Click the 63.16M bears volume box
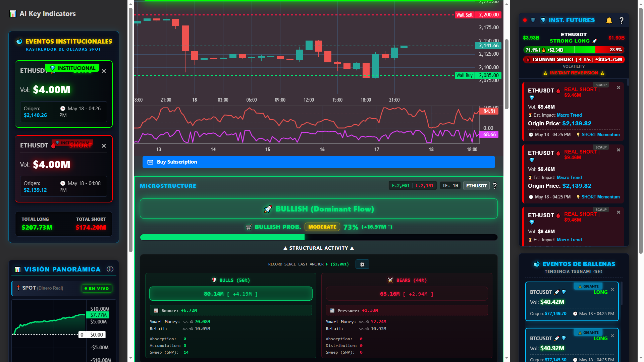Image resolution: width=644 pixels, height=362 pixels. coord(407,294)
